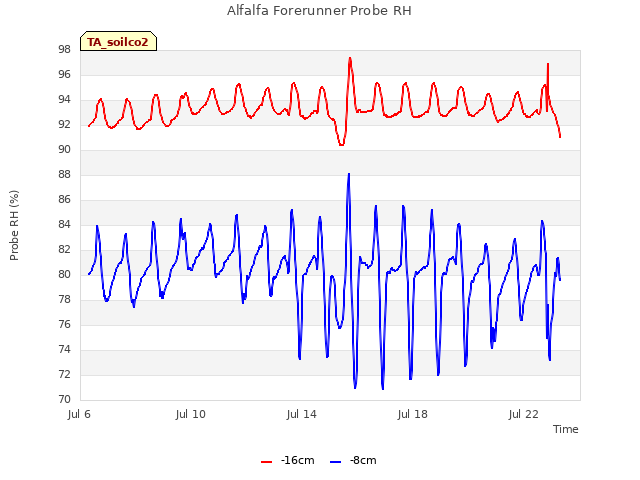Click the chart title Alfalfa Forerunner Probe RH
The height and width of the screenshot is (480, 640).
(x=319, y=11)
